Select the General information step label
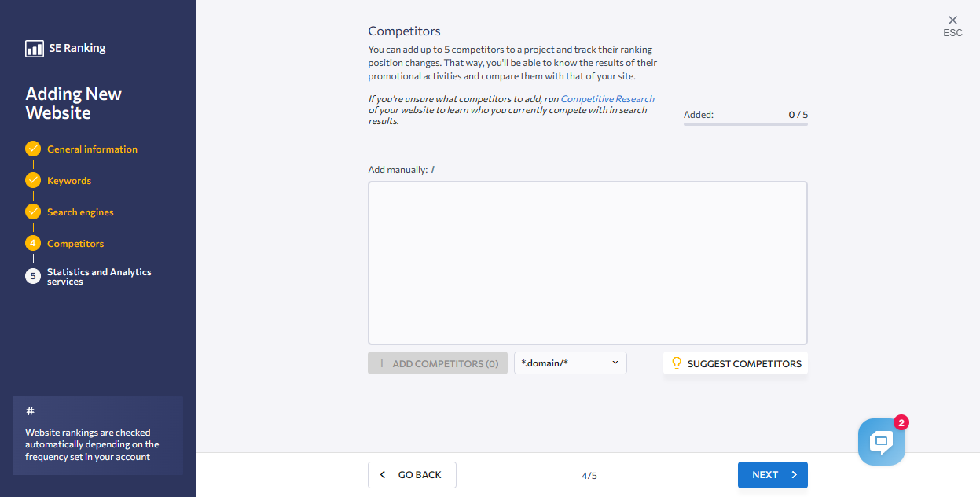The width and height of the screenshot is (980, 497). click(92, 149)
